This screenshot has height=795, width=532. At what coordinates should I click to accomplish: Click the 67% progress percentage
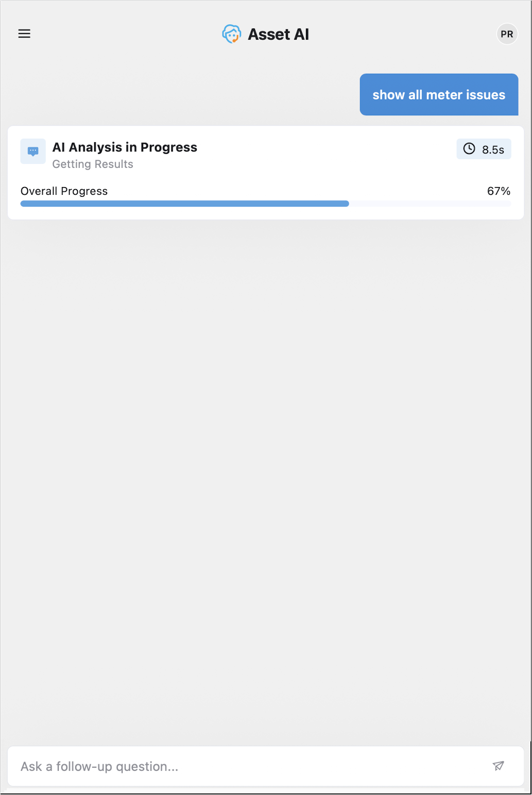(x=499, y=191)
